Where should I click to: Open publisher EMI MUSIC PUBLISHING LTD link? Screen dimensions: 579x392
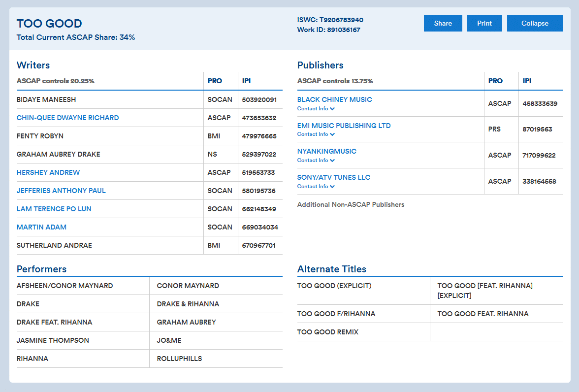(344, 126)
